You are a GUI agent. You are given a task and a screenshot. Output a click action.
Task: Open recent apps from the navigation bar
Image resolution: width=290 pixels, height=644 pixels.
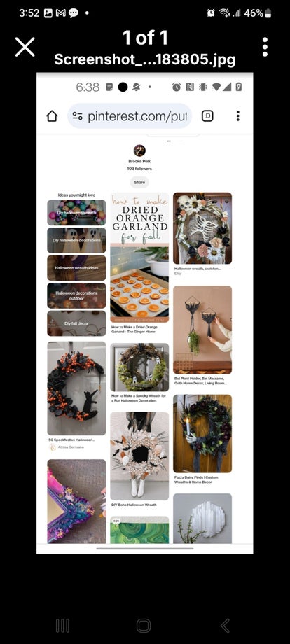click(x=62, y=626)
